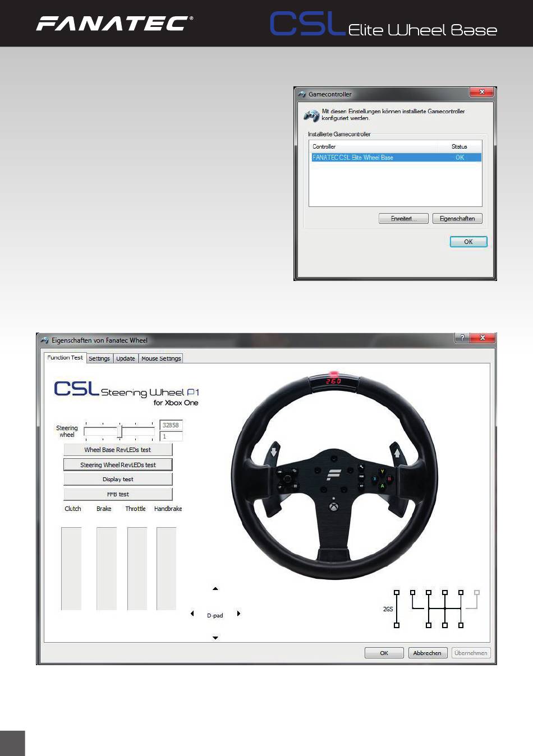This screenshot has height=756, width=533.
Task: Click the D-pad down arrow
Action: tap(215, 638)
